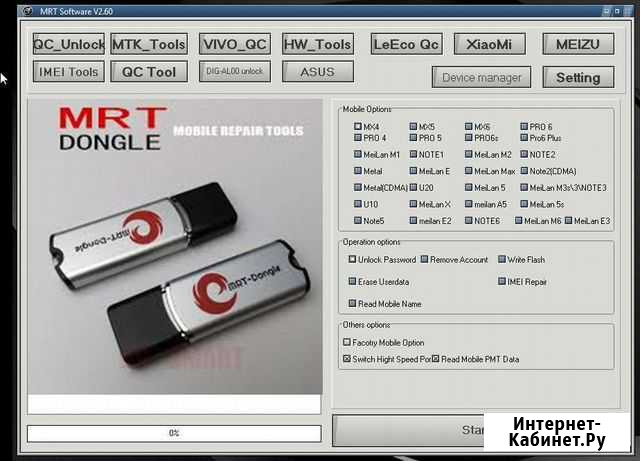Click the Start button
Screen dimensions: 640x461
[408, 430]
